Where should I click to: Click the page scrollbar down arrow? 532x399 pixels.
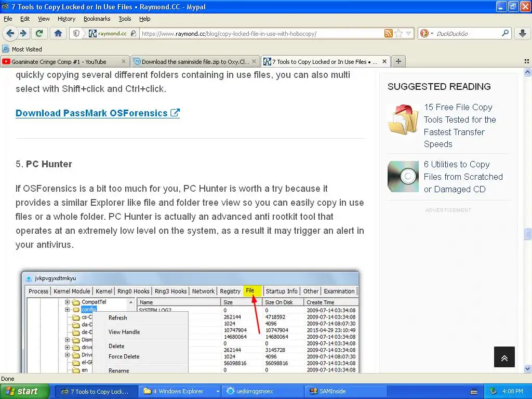tap(527, 368)
